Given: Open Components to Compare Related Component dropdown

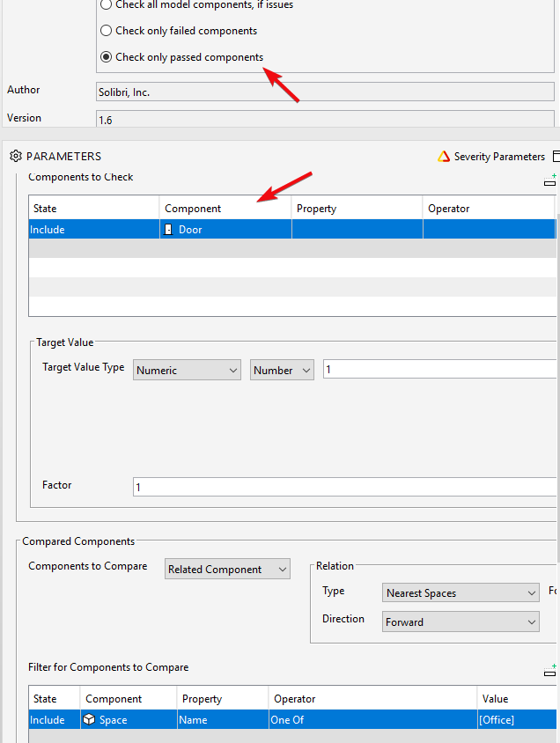Looking at the screenshot, I should pos(227,569).
